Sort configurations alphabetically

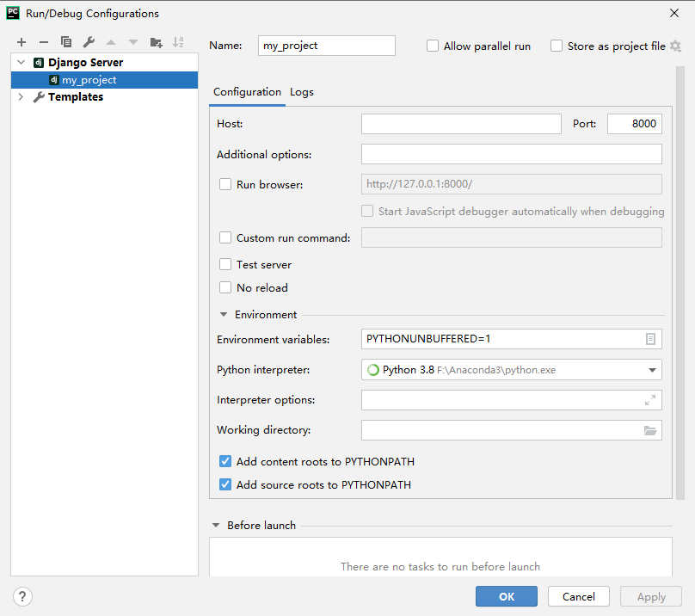(x=178, y=42)
